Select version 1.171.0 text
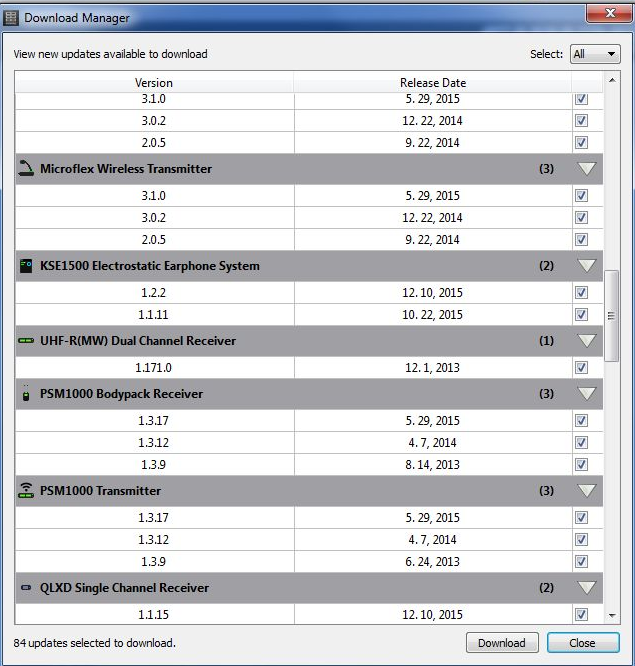The image size is (635, 666). (x=153, y=368)
